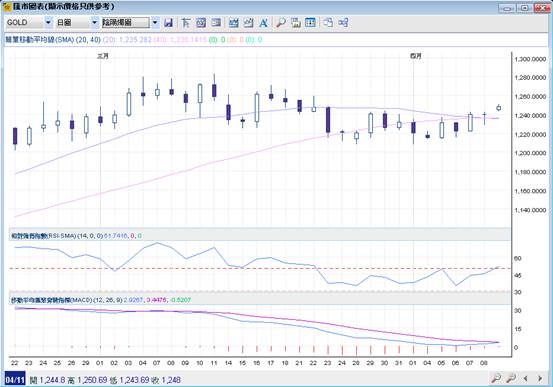Click the GOLD symbol field

(25, 23)
